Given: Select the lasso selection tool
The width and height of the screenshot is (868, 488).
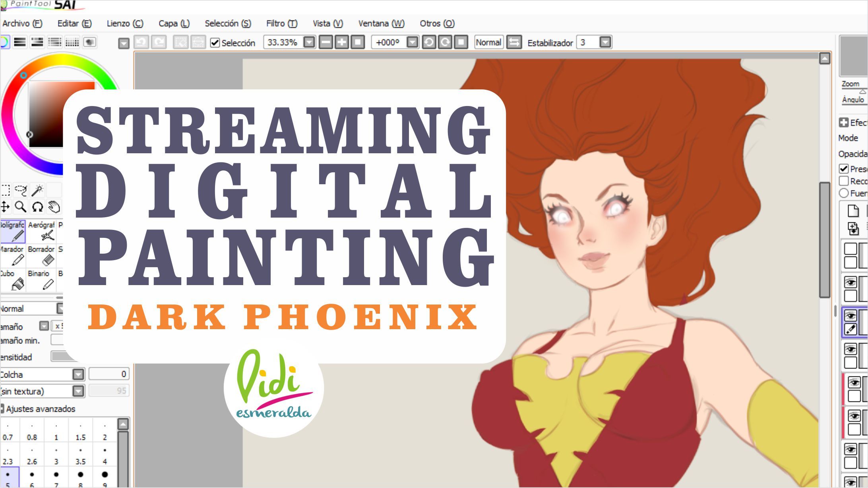Looking at the screenshot, I should pyautogui.click(x=21, y=190).
